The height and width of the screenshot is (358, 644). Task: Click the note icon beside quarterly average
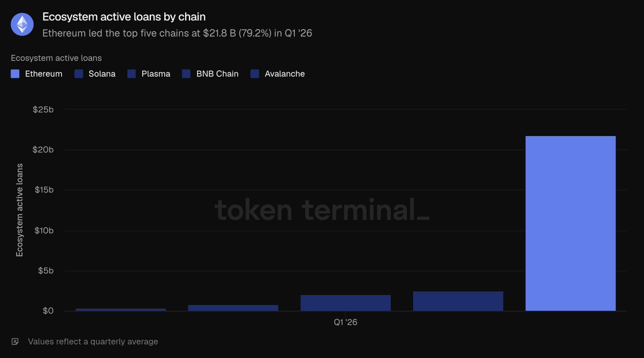pos(15,341)
